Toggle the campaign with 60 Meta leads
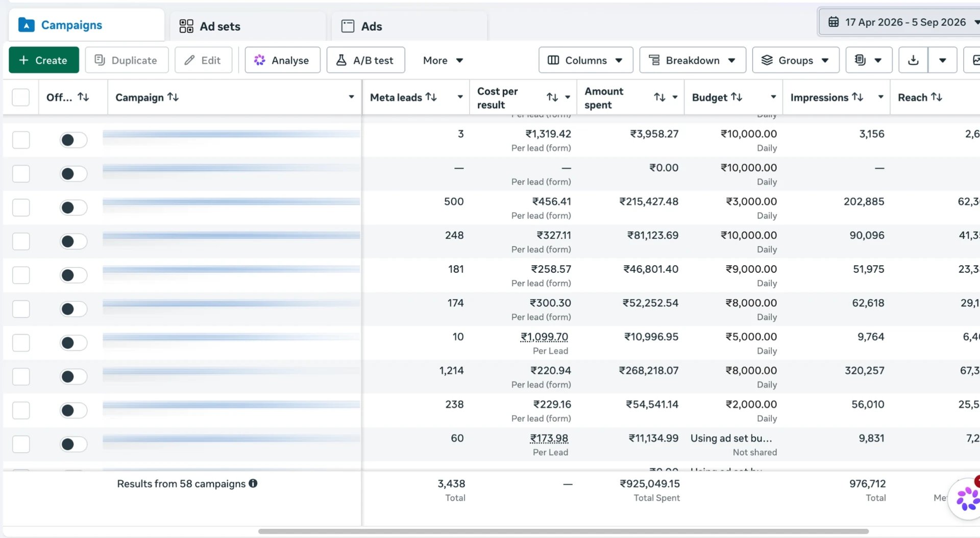Viewport: 980px width, 538px height. pos(73,444)
